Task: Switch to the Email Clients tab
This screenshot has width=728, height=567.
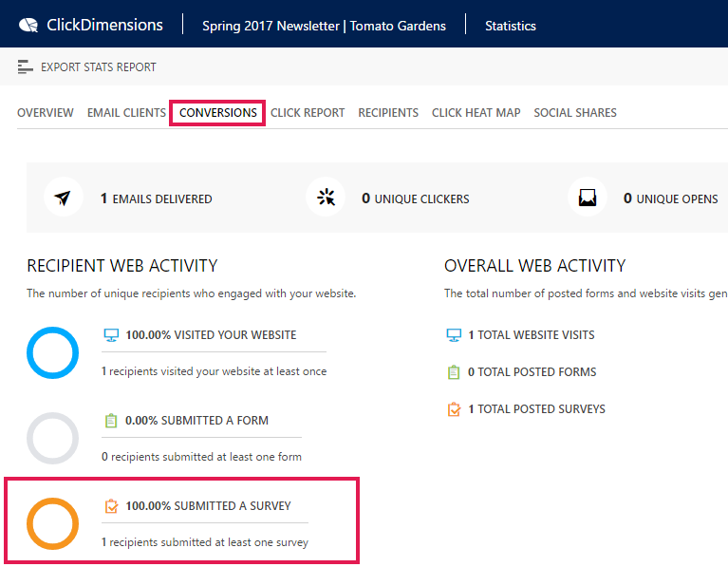Action: click(x=126, y=113)
